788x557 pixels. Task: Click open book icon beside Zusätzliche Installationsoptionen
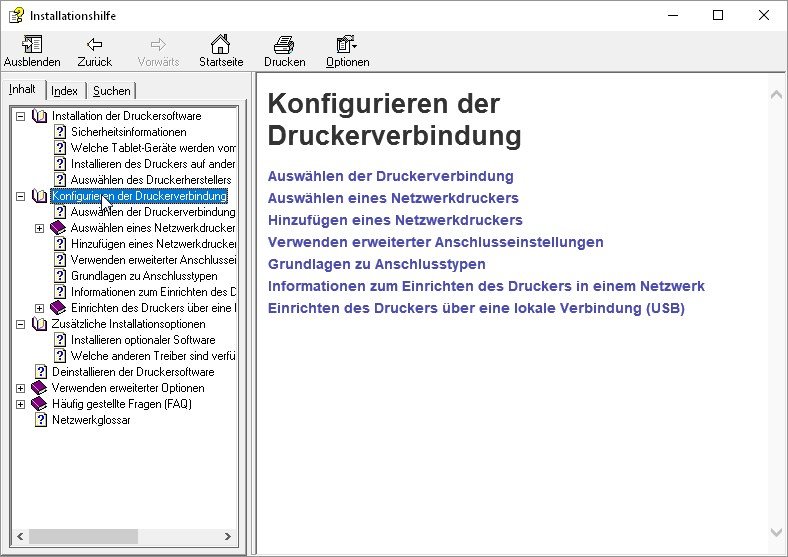(x=39, y=324)
